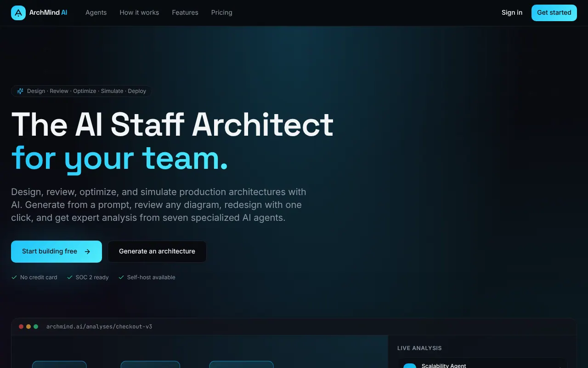The image size is (588, 368).
Task: Click Generate an architecture button
Action: (157, 252)
